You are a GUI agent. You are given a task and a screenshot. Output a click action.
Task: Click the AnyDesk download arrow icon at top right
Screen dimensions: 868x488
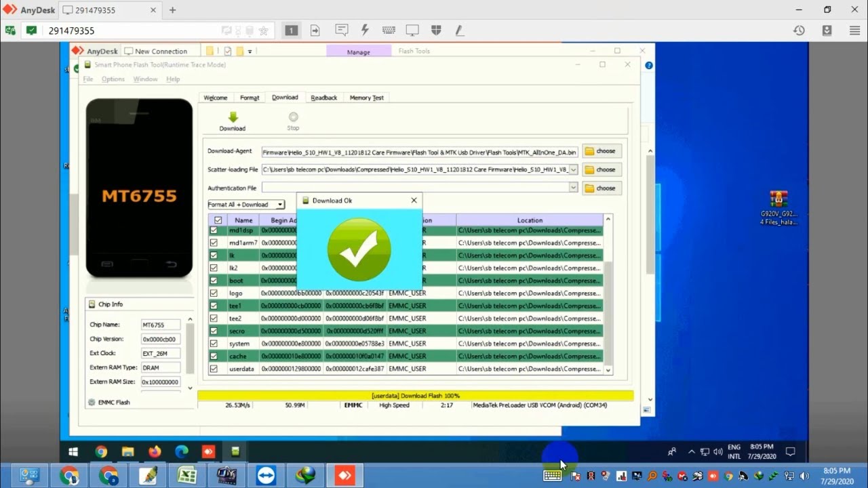pos(827,30)
